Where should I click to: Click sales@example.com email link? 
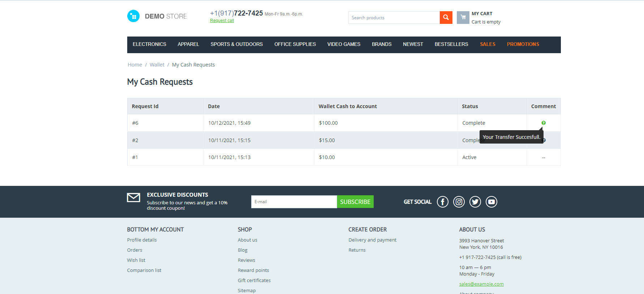(481, 284)
